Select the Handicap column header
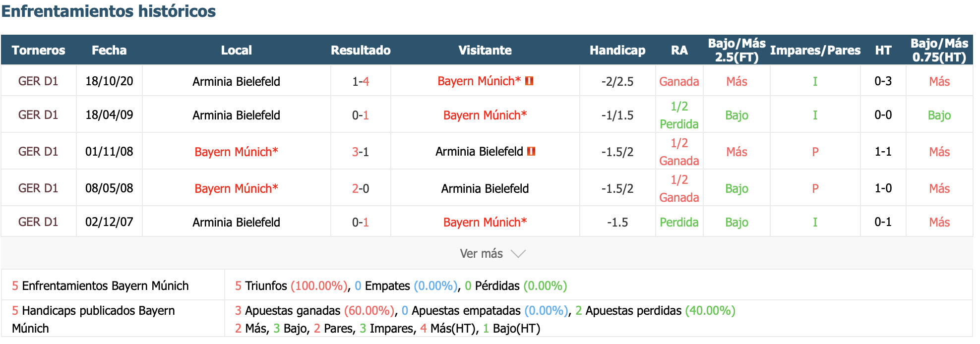Image resolution: width=980 pixels, height=344 pixels. (x=617, y=50)
